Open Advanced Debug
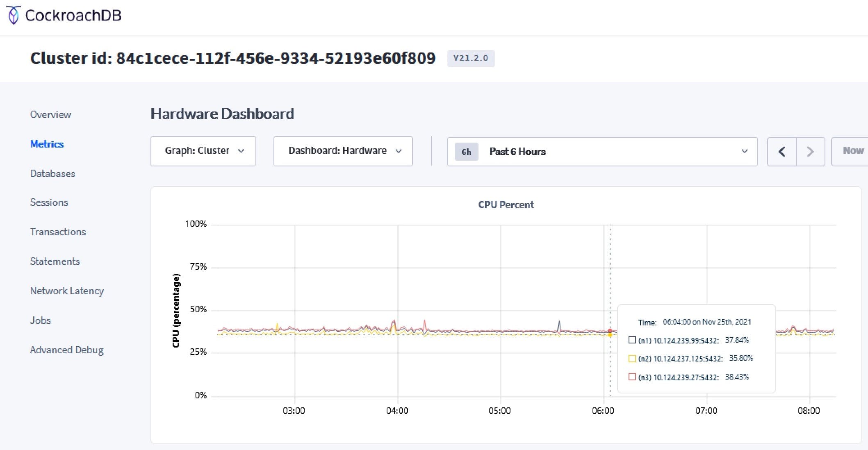 pyautogui.click(x=66, y=350)
